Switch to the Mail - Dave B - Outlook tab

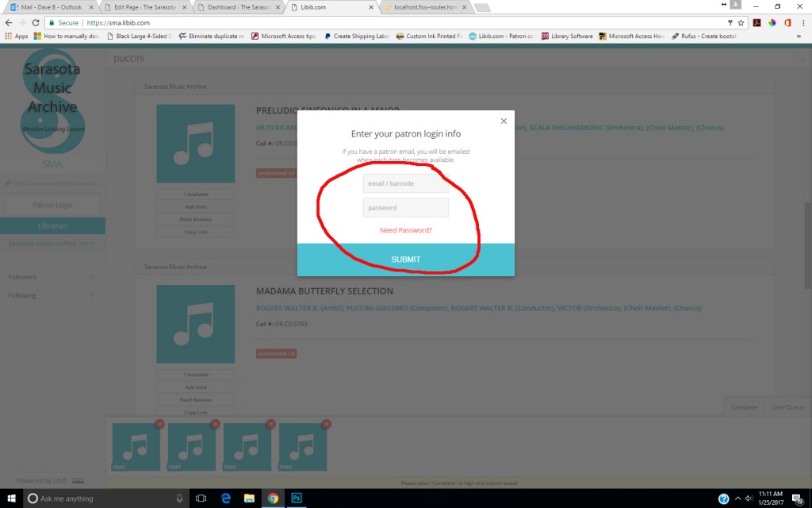coord(52,7)
